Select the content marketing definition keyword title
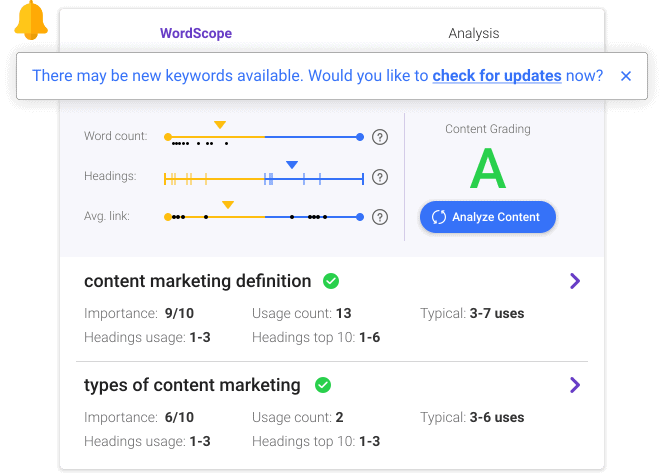 (198, 281)
